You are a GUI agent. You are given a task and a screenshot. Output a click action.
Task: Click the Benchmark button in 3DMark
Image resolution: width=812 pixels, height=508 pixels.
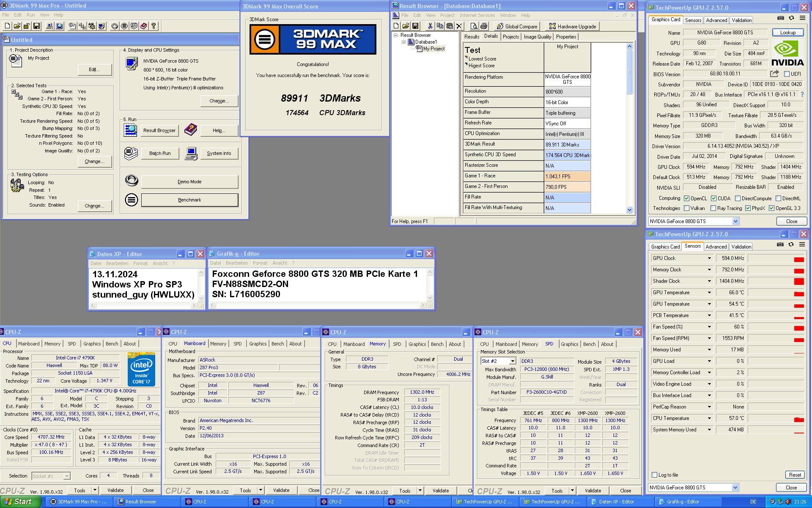(189, 200)
